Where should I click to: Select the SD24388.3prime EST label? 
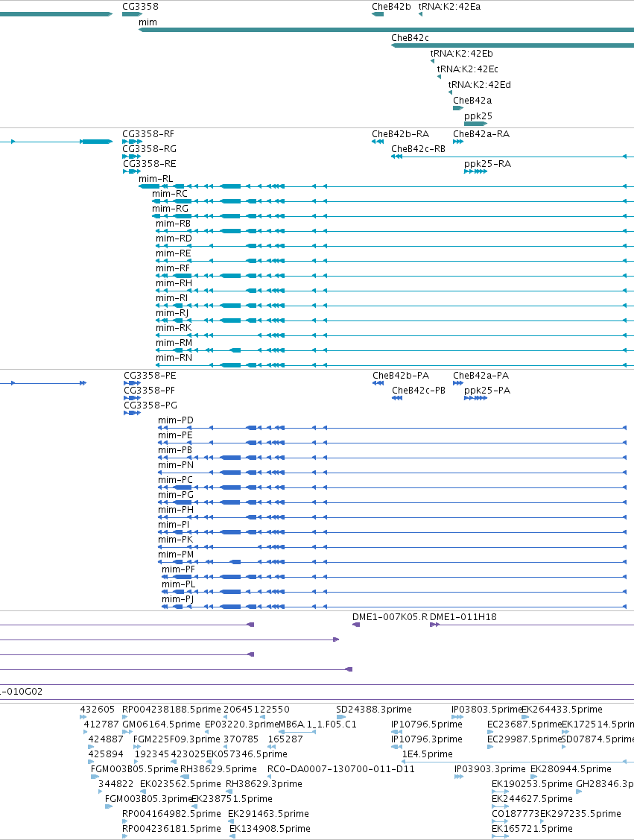374,710
